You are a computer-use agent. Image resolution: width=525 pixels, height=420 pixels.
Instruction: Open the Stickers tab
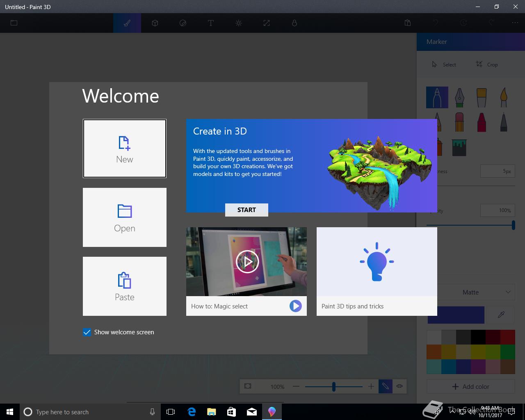pos(183,23)
